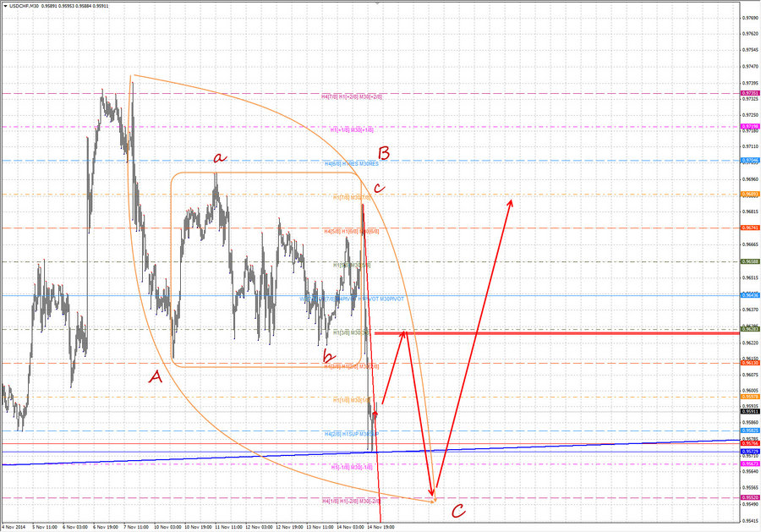Click the 0.97620 price scale value
The height and width of the screenshot is (532, 761).
point(750,34)
